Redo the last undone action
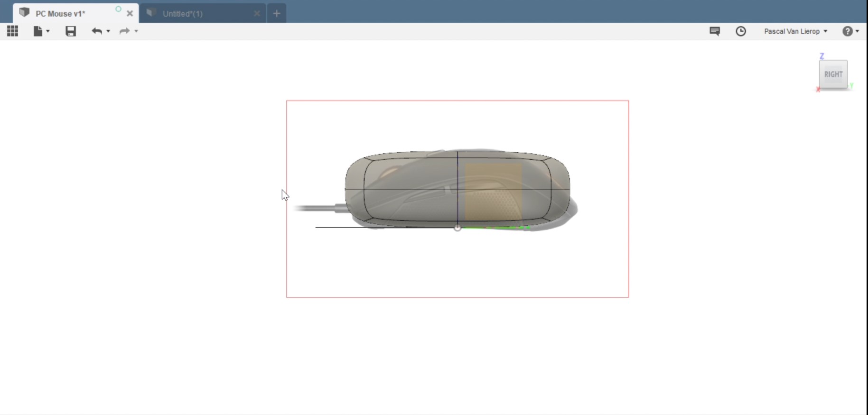 (124, 31)
